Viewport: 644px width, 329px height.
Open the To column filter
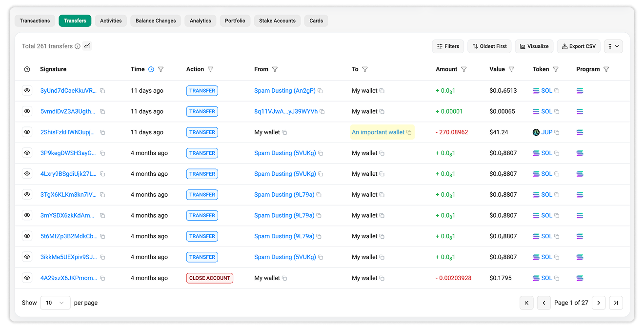365,69
